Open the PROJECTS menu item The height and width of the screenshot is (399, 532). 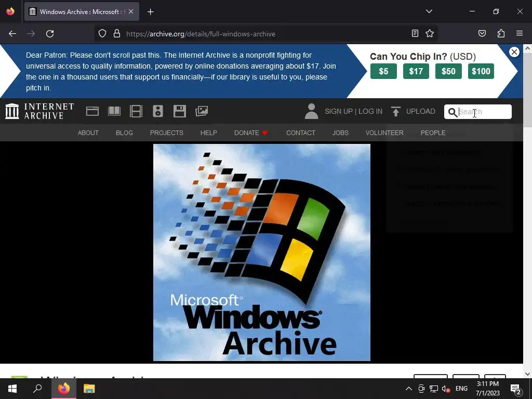click(x=167, y=132)
